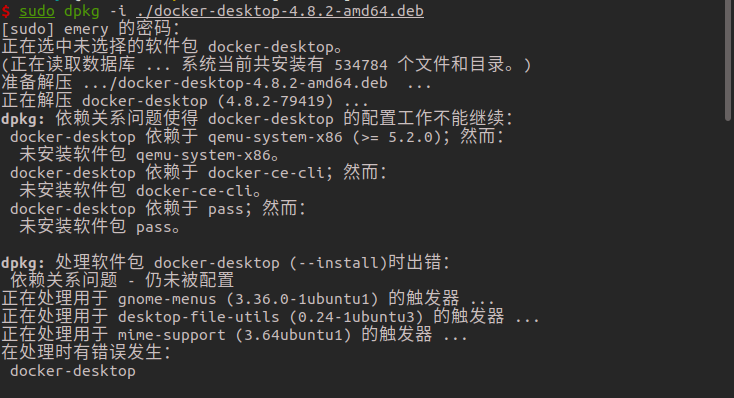Click the final docker-desktop line at bottom
The image size is (734, 398).
click(x=73, y=371)
